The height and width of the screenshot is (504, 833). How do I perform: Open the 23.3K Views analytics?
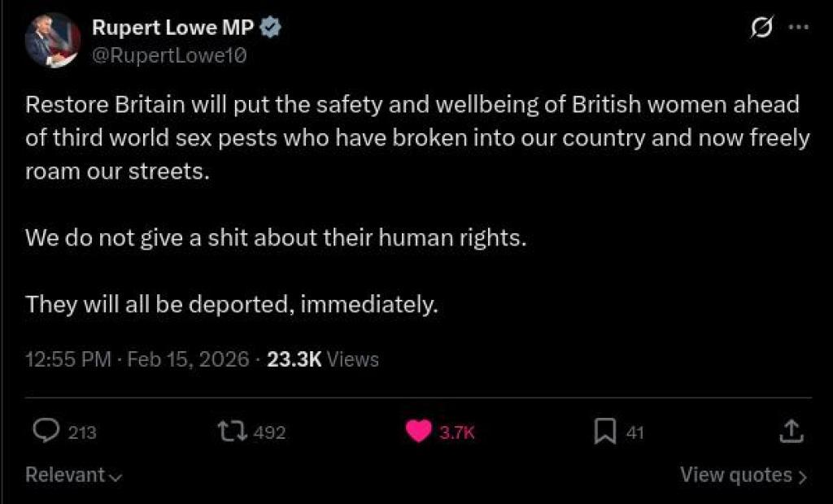click(323, 358)
